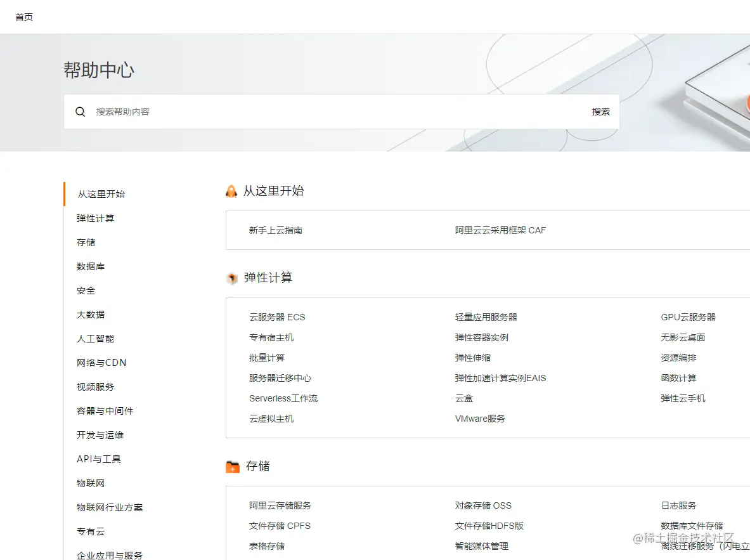Choose 企业应用与服务 in the sidebar
The width and height of the screenshot is (750, 560).
click(x=110, y=555)
